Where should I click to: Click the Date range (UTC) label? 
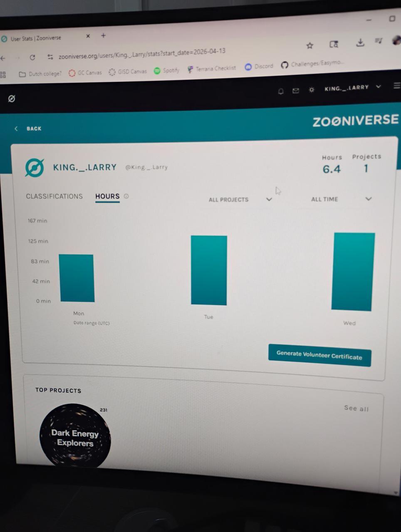[92, 323]
